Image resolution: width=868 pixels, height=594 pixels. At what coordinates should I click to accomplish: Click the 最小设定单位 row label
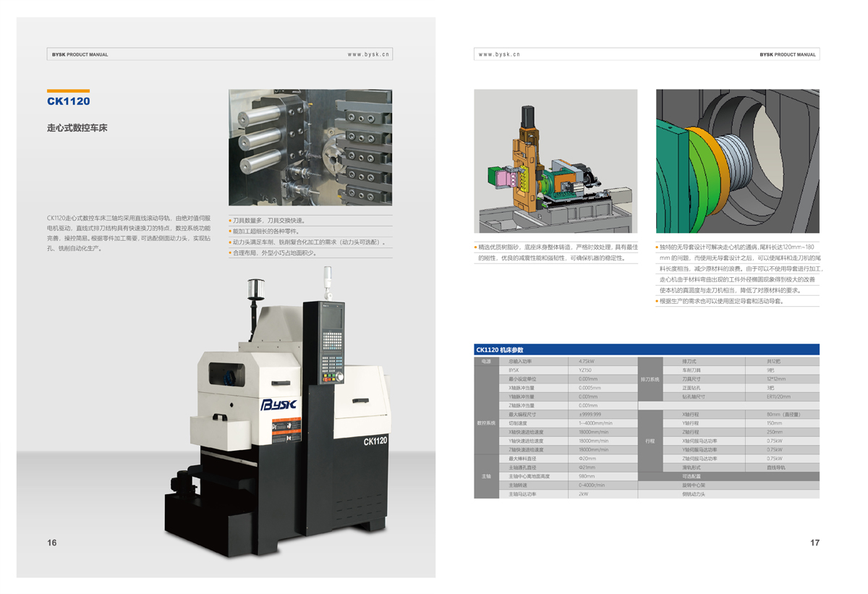pyautogui.click(x=521, y=379)
